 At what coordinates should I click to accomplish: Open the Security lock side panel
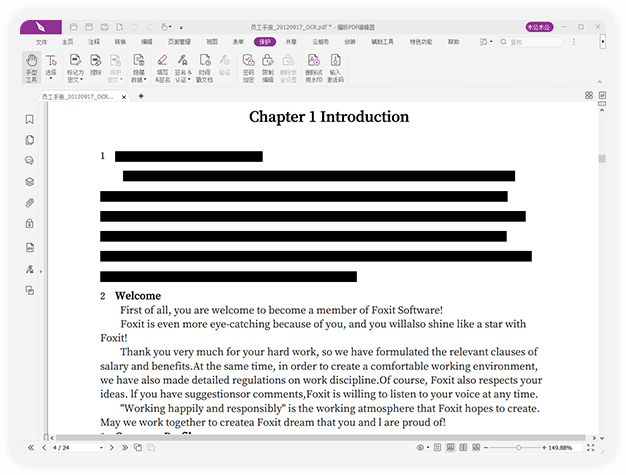30,223
